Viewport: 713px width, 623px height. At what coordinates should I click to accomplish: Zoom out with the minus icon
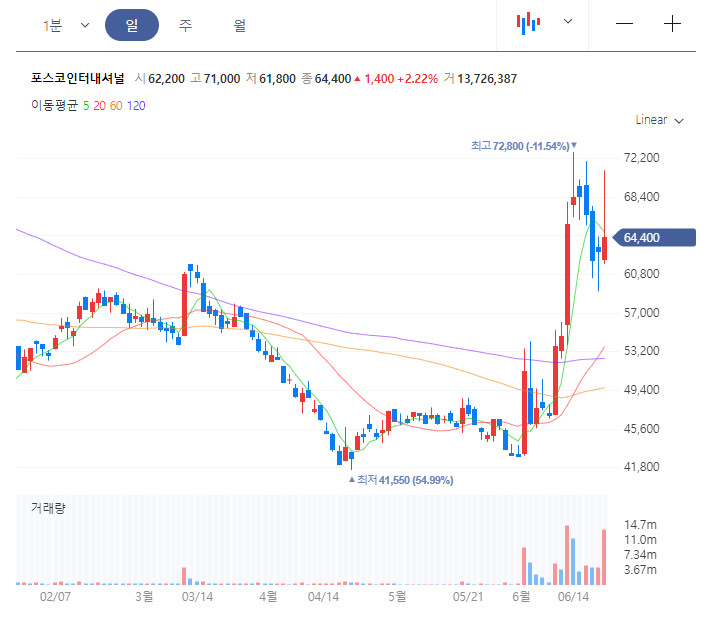624,24
